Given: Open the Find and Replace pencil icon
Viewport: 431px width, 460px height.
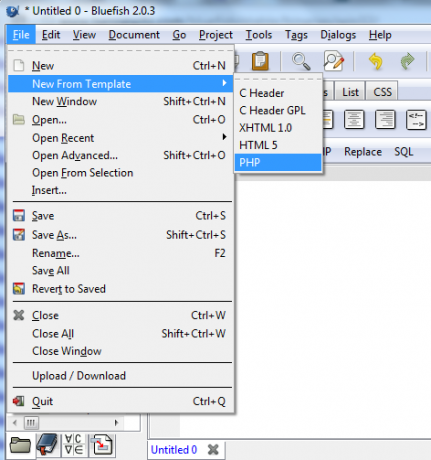Looking at the screenshot, I should click(x=334, y=61).
